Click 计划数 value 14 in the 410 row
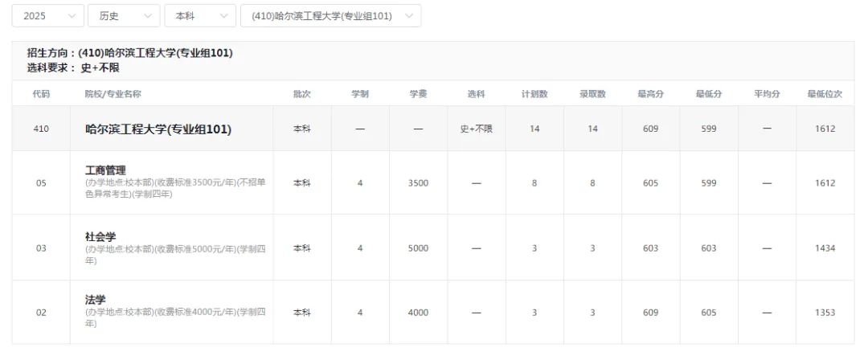Image resolution: width=868 pixels, height=352 pixels. click(534, 129)
